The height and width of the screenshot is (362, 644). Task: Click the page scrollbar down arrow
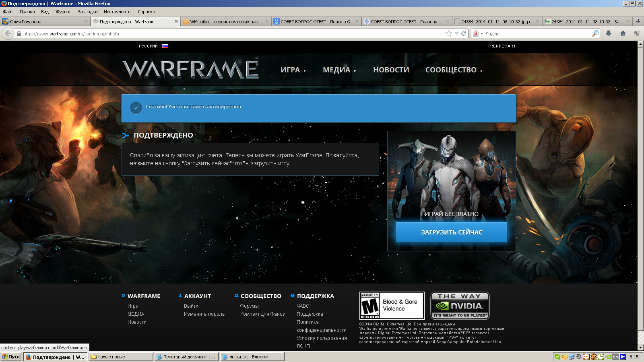coord(640,348)
